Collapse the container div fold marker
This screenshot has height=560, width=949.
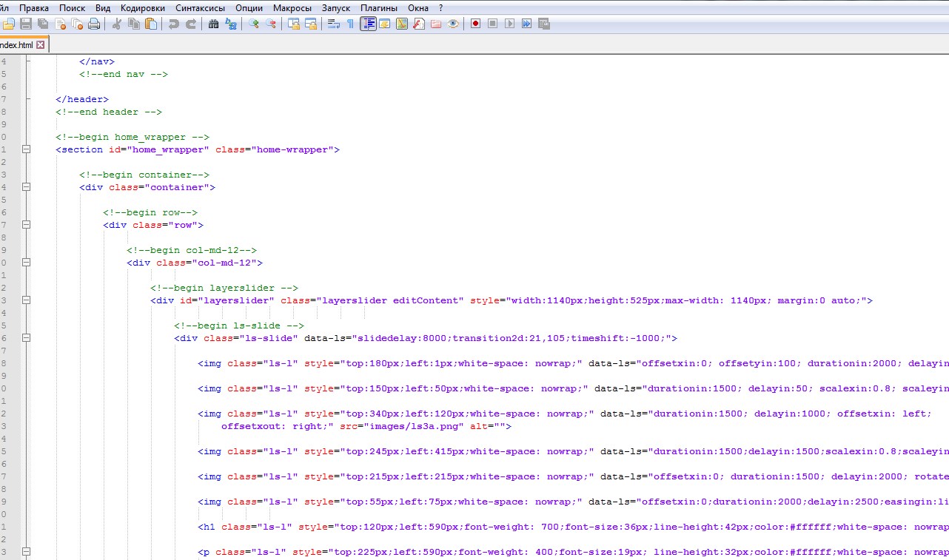(x=25, y=187)
